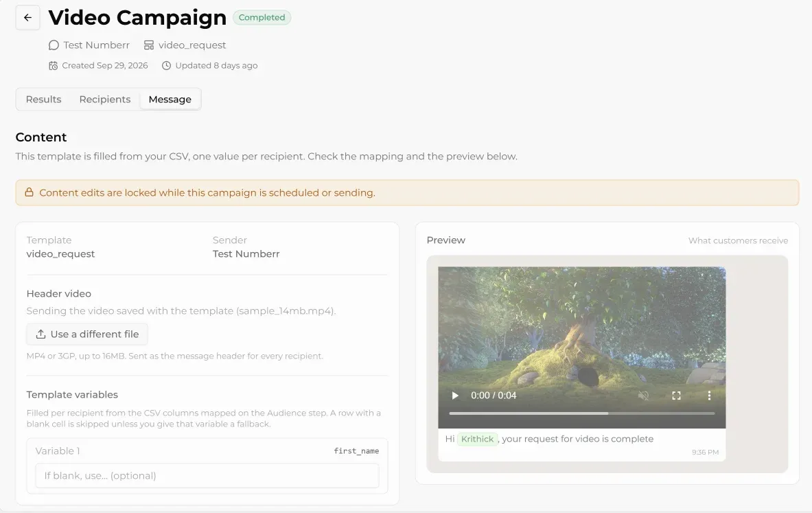Click Use a different file button
The height and width of the screenshot is (513, 812).
click(87, 334)
